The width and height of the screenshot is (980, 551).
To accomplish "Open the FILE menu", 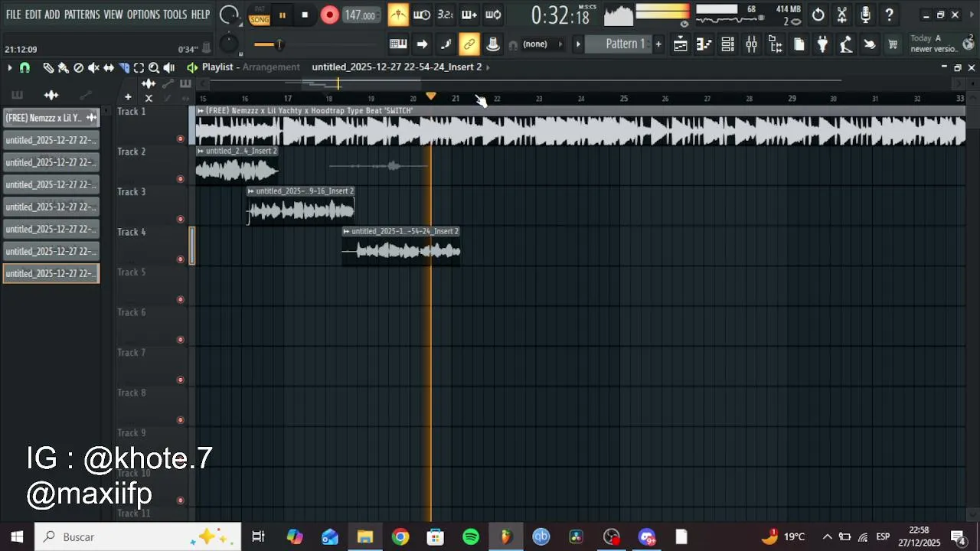I will 13,15.
